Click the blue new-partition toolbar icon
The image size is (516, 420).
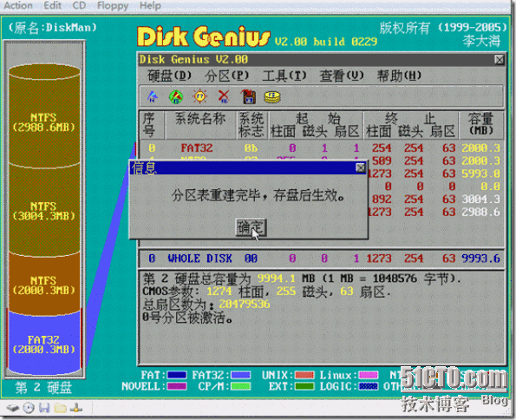pyautogui.click(x=153, y=97)
